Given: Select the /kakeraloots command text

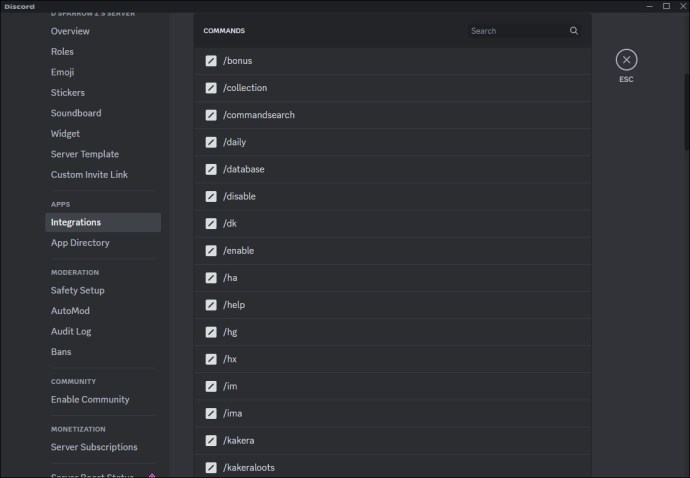Looking at the screenshot, I should (x=249, y=467).
